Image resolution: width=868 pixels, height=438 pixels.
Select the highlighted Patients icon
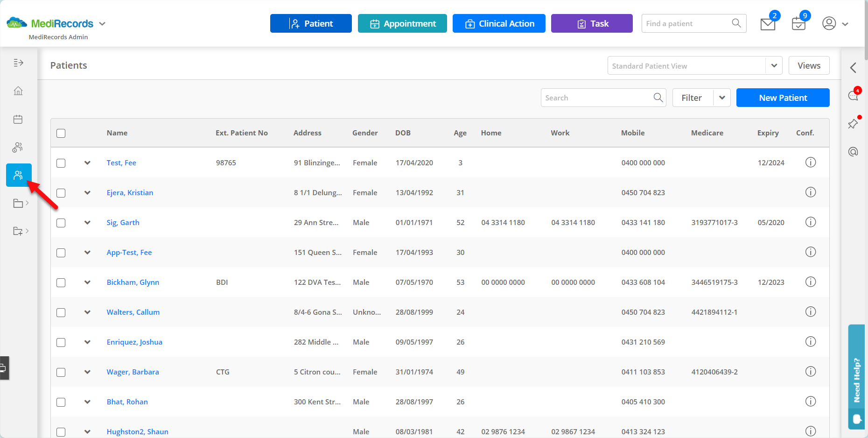pyautogui.click(x=18, y=175)
